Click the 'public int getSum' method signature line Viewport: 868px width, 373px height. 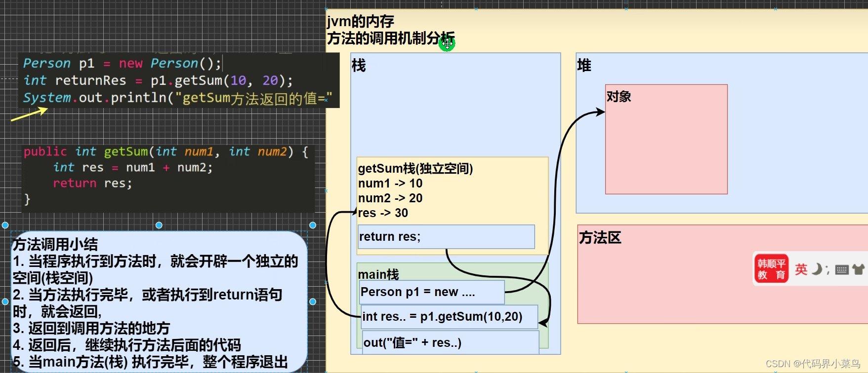pyautogui.click(x=166, y=151)
